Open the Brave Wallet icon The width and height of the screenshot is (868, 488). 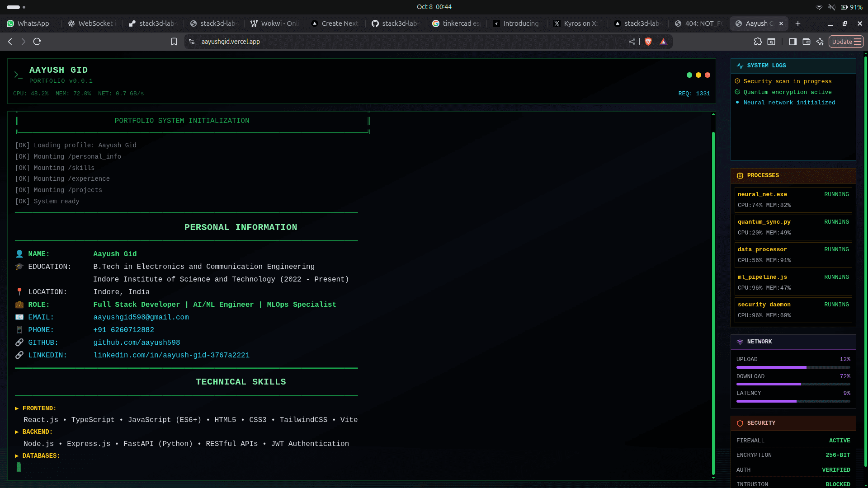807,42
